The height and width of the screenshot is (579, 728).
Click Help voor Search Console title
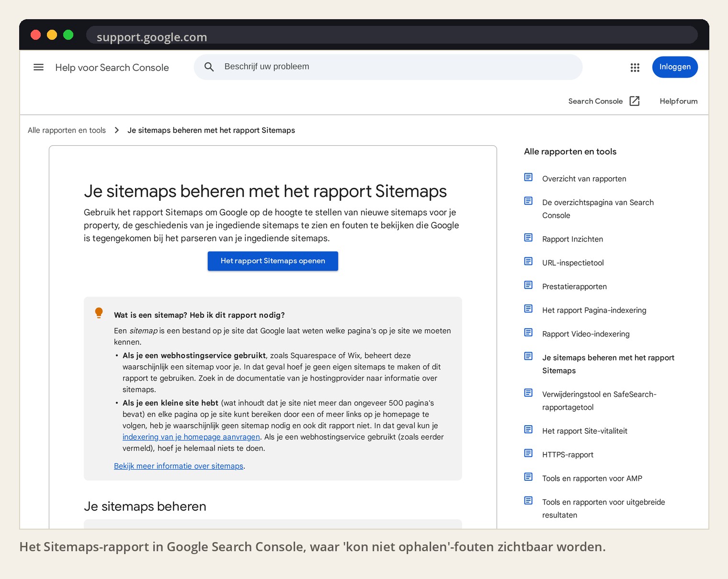click(112, 68)
